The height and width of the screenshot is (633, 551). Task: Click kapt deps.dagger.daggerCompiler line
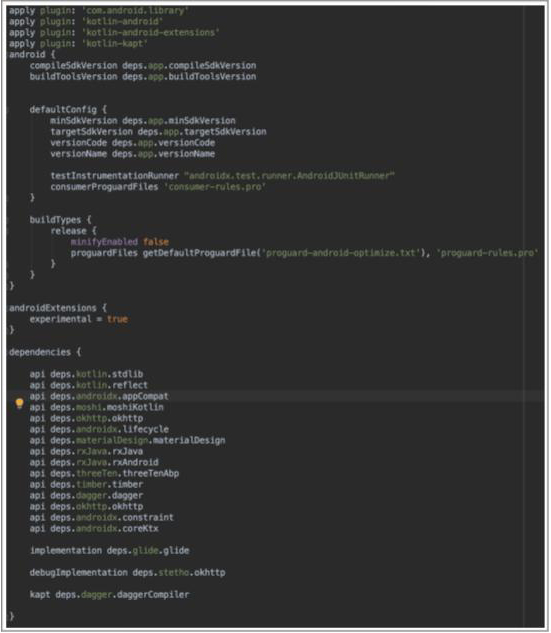tap(109, 595)
